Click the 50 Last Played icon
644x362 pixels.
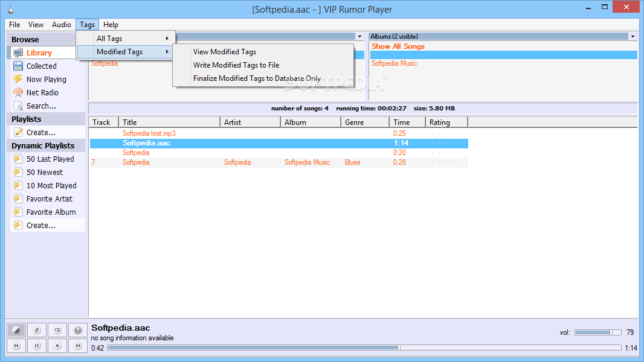tap(18, 159)
